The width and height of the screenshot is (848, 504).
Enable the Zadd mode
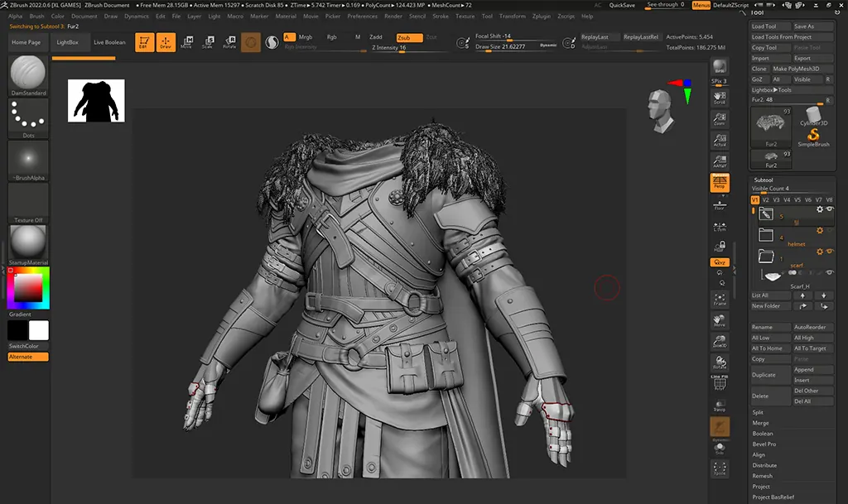(376, 37)
